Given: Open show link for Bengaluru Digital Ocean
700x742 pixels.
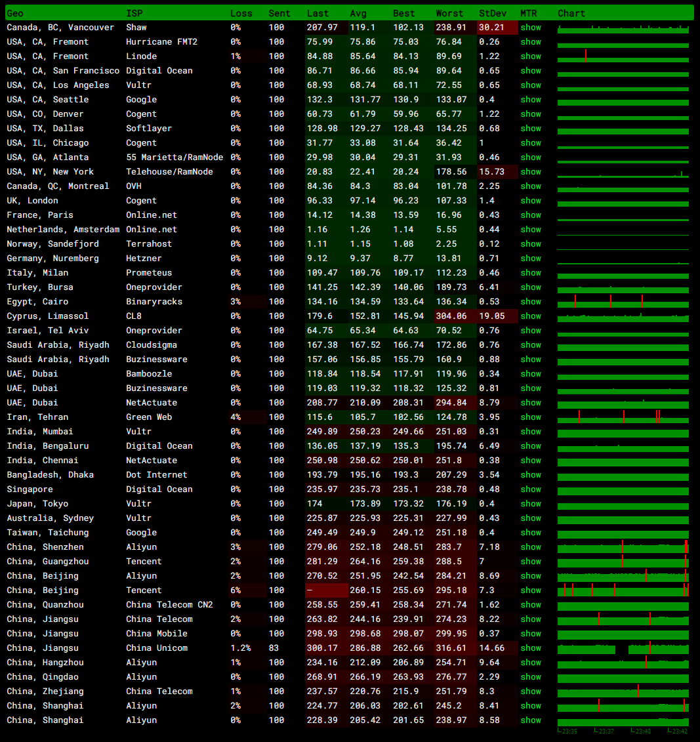Looking at the screenshot, I should pos(531,445).
